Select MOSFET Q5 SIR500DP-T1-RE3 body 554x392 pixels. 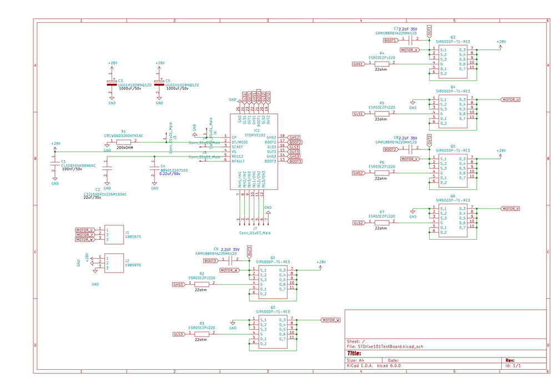[453, 170]
